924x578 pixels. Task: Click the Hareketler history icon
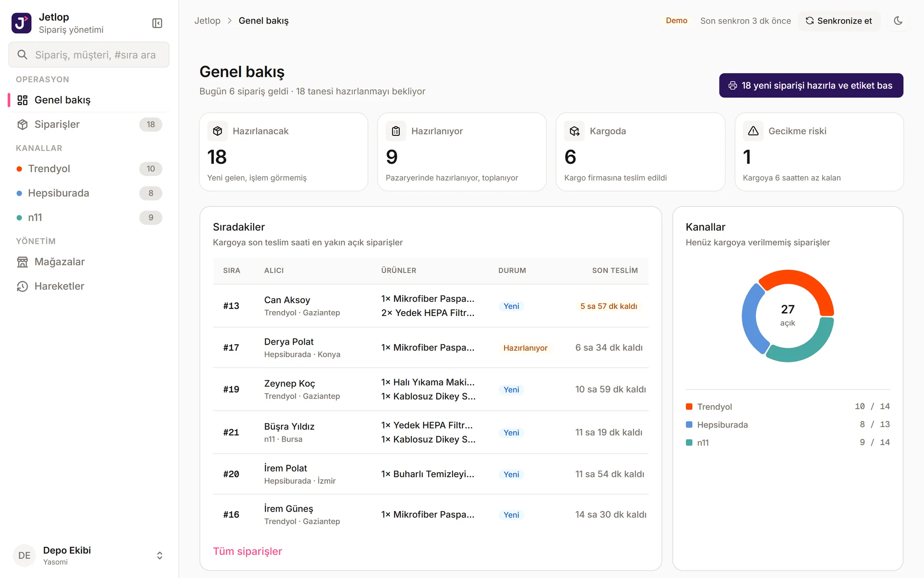[22, 286]
